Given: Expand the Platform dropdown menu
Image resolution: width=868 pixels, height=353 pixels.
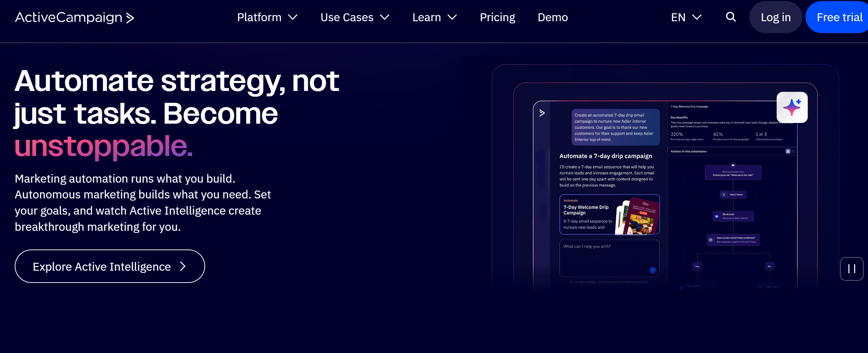Looking at the screenshot, I should click(267, 17).
